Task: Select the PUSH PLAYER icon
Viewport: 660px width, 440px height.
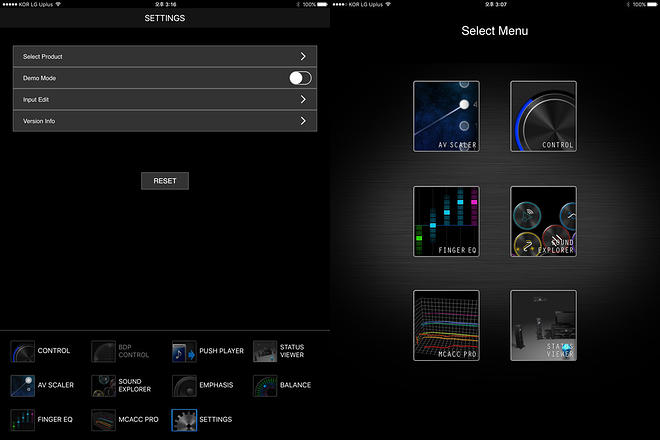Action: [x=184, y=351]
